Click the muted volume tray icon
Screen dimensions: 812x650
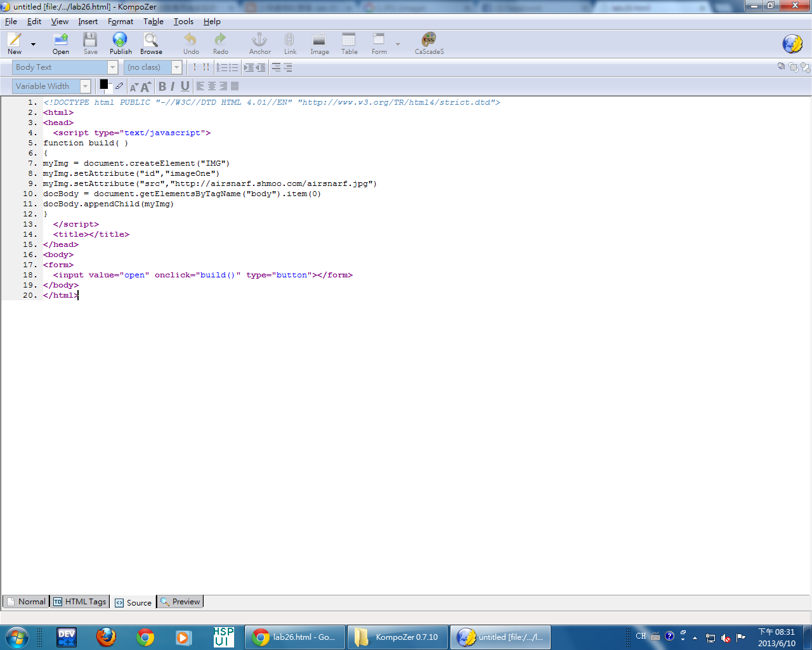(726, 637)
